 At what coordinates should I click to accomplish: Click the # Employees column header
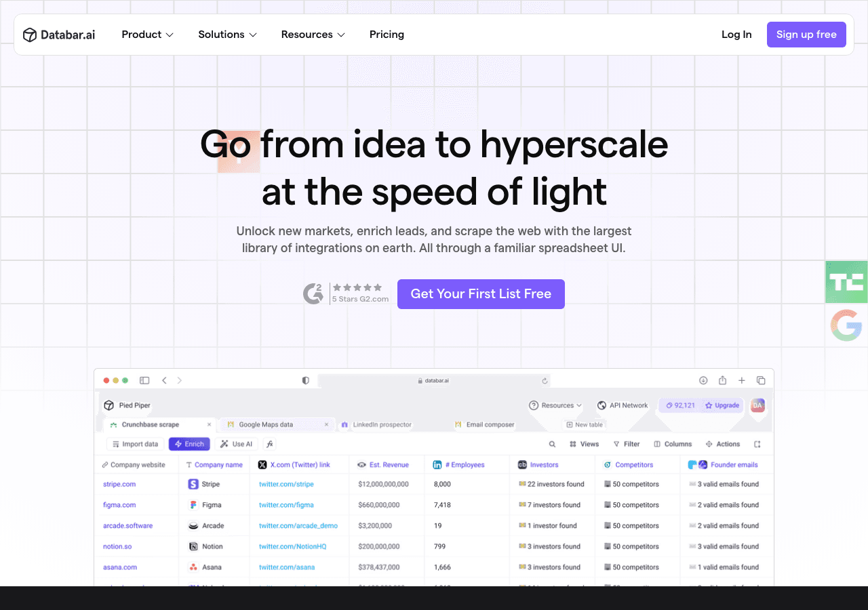(x=467, y=465)
